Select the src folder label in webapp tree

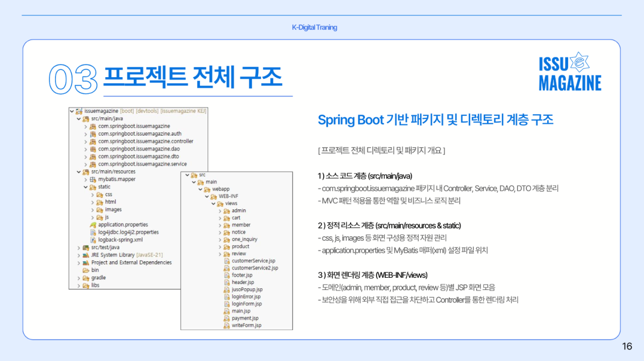click(202, 175)
